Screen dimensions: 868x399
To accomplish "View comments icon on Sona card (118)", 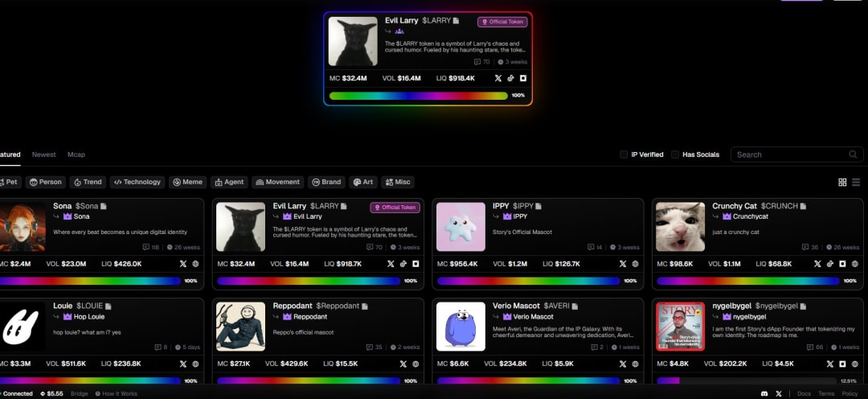I will click(x=146, y=247).
